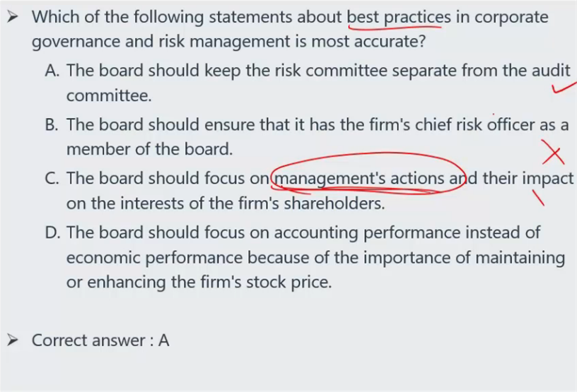Click the red oval around management's actions
Image resolution: width=577 pixels, height=392 pixels.
368,173
